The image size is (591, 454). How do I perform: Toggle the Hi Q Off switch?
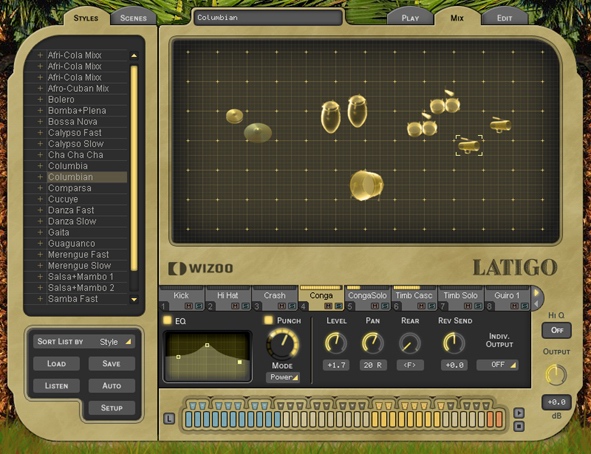[556, 330]
